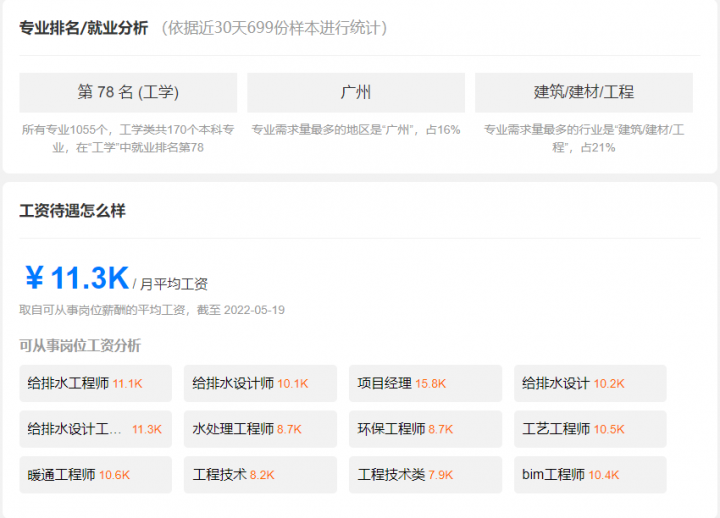
Task: Click the 可从事岗位工资分析 subheading
Action: point(80,345)
